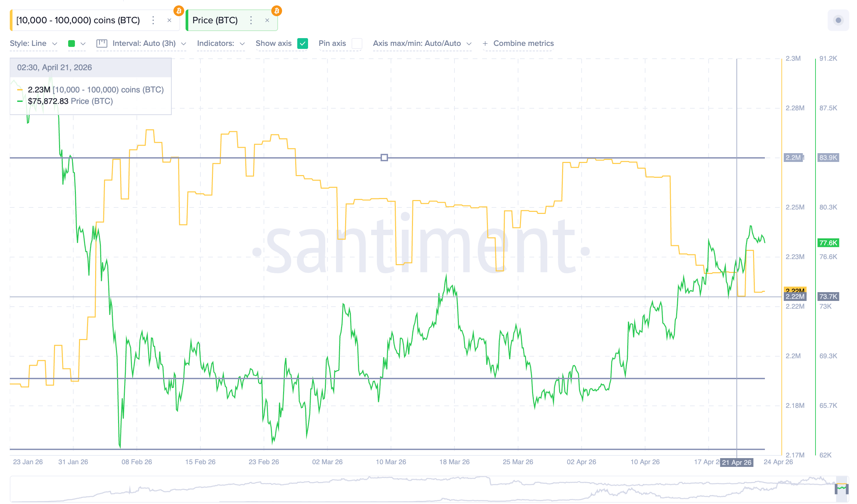Click the Bitcoin badge on the Price (BTC) tab

[277, 11]
